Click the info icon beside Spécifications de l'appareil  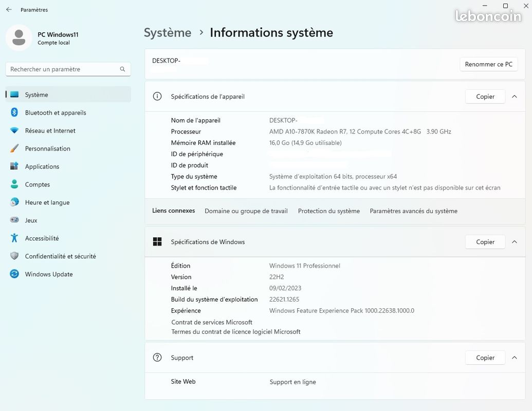tap(157, 96)
